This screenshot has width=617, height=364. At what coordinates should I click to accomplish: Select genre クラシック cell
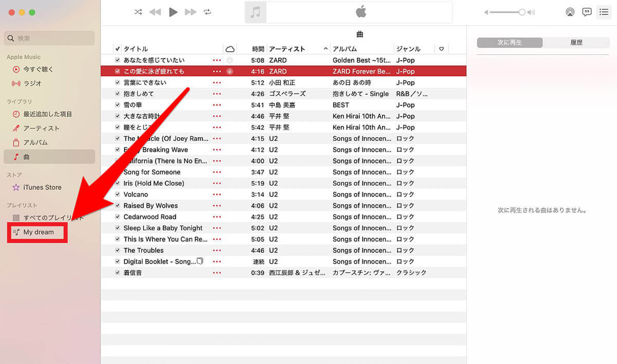[x=411, y=272]
